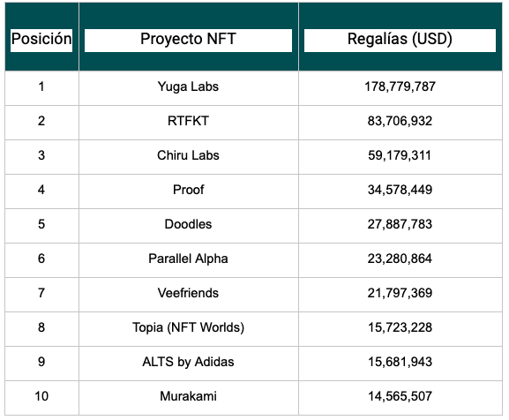
Task: Click the Murakami cell
Action: tap(189, 398)
